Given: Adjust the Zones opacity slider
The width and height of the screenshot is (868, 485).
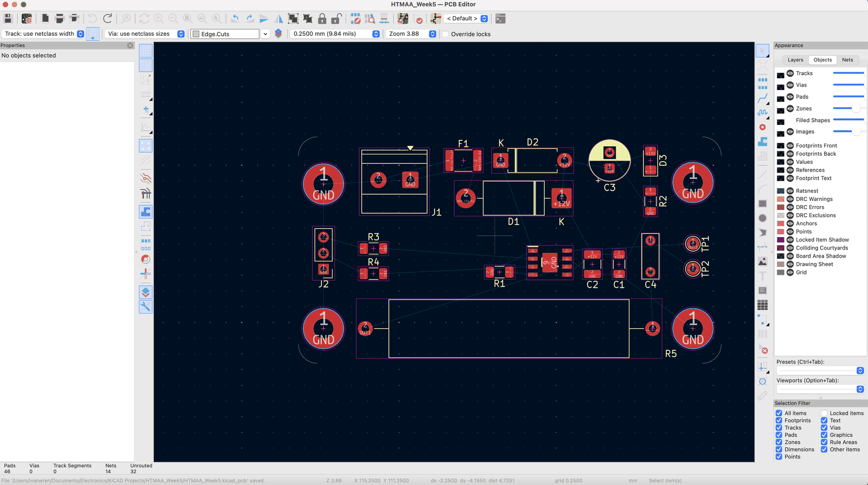Looking at the screenshot, I should click(x=848, y=109).
